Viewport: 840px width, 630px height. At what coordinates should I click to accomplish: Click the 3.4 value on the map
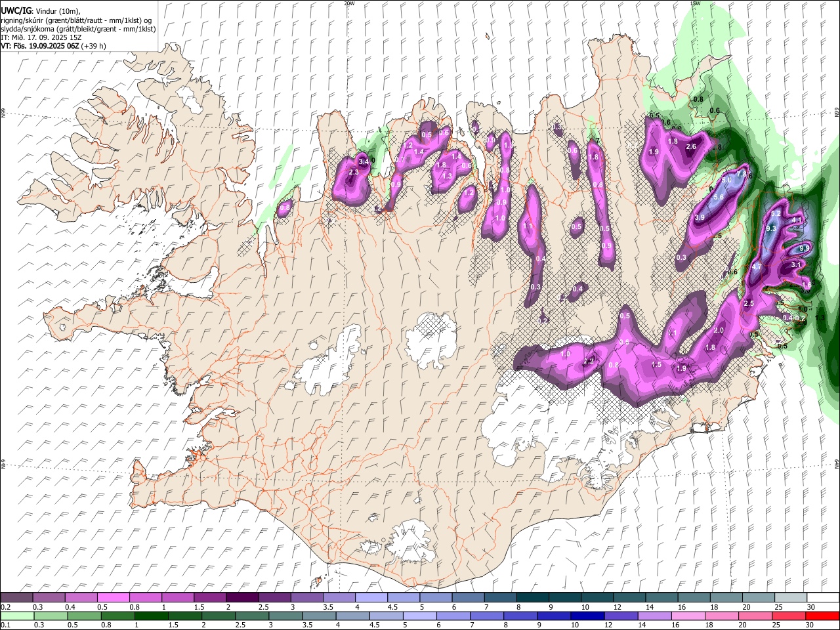[x=364, y=161]
